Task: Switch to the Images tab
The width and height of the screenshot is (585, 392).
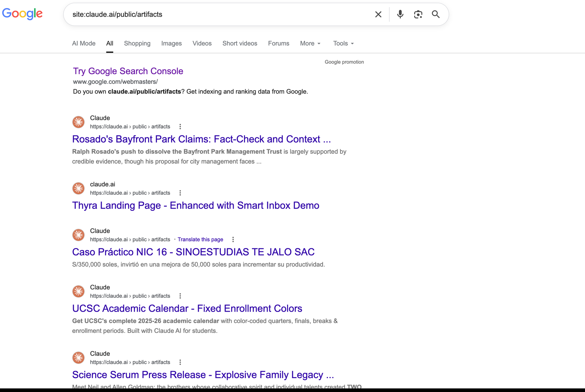Action: coord(171,43)
